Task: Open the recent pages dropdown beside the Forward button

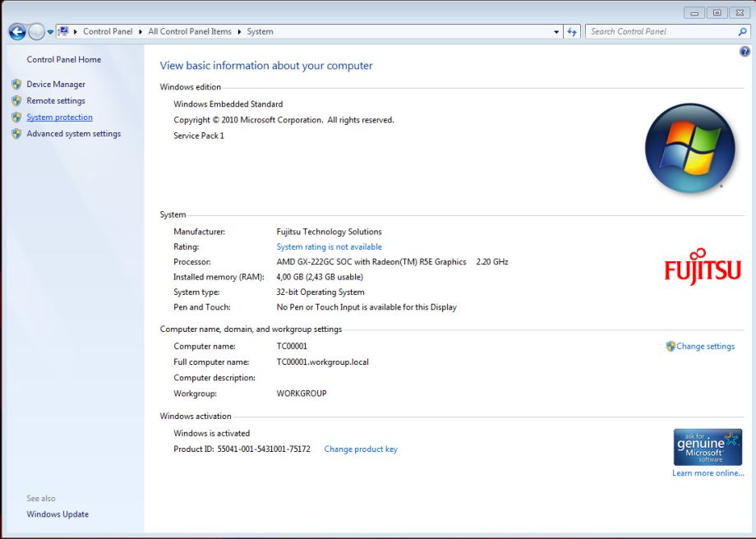Action: click(49, 32)
